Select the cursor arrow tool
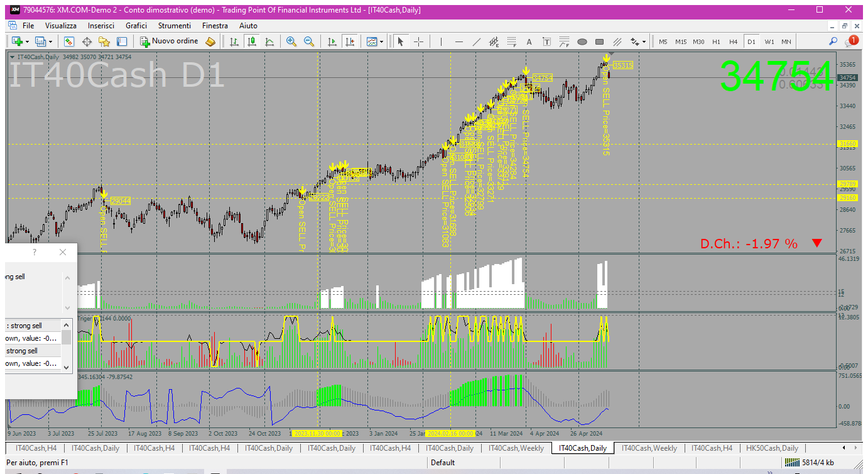The width and height of the screenshot is (868, 474). click(400, 41)
